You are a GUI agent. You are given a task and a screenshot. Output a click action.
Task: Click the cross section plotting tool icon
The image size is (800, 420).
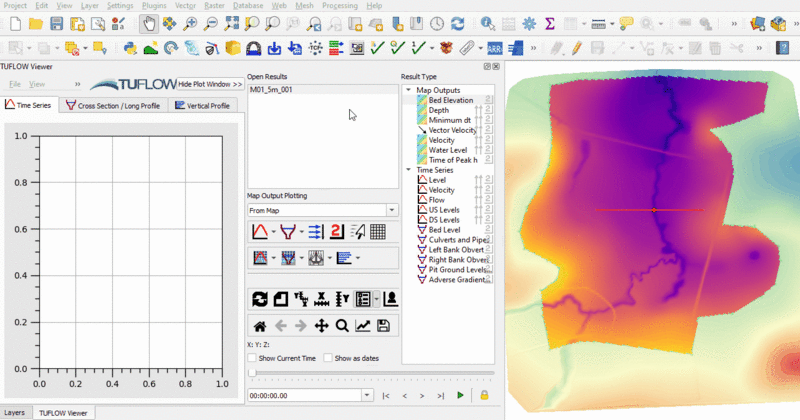coord(286,232)
